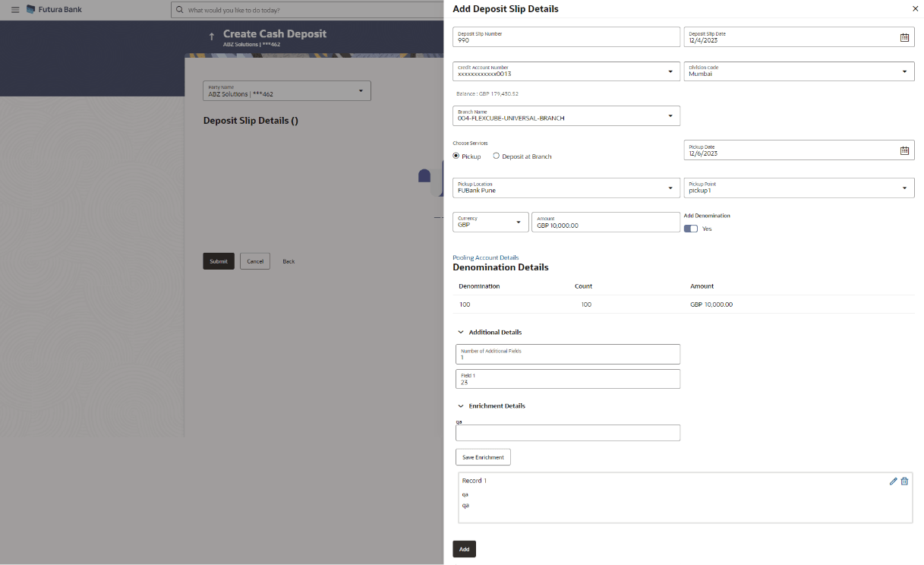This screenshot has height=565, width=924.
Task: Click the Balance GBP 179,430.52 text
Action: (x=487, y=94)
